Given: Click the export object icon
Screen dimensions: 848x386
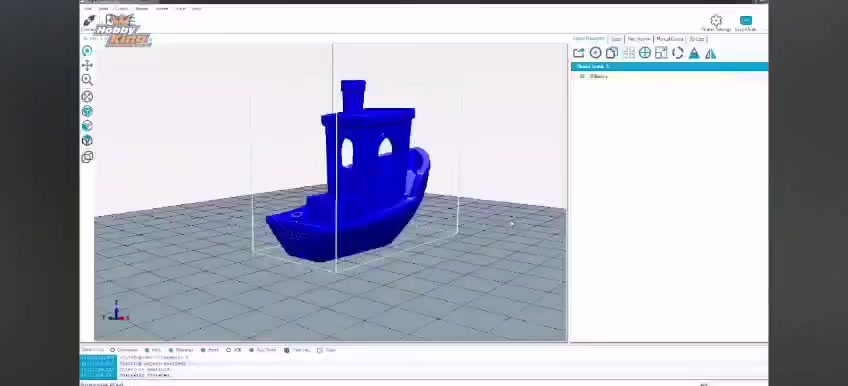Looking at the screenshot, I should pyautogui.click(x=579, y=53).
